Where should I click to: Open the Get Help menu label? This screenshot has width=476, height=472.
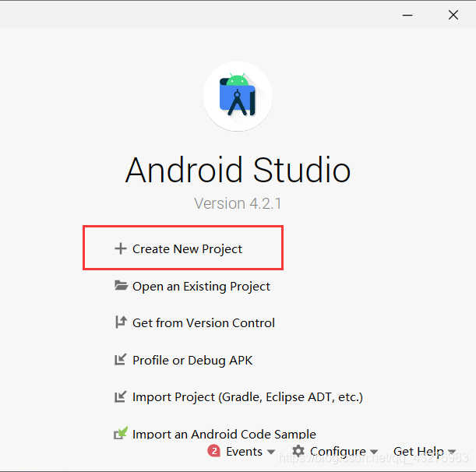(x=418, y=452)
